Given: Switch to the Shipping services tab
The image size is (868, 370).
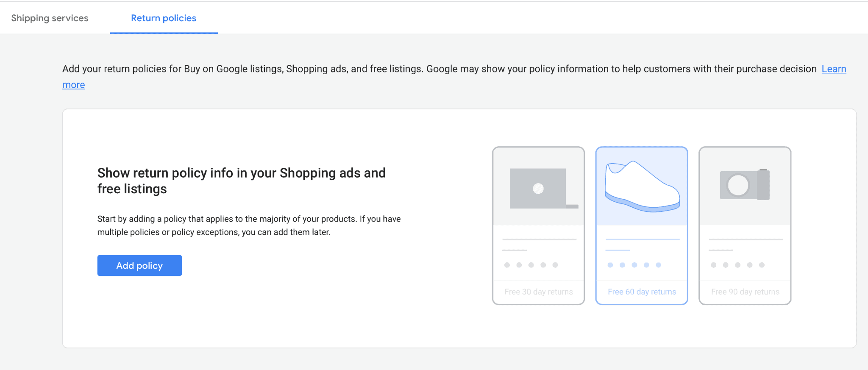Looking at the screenshot, I should (50, 18).
